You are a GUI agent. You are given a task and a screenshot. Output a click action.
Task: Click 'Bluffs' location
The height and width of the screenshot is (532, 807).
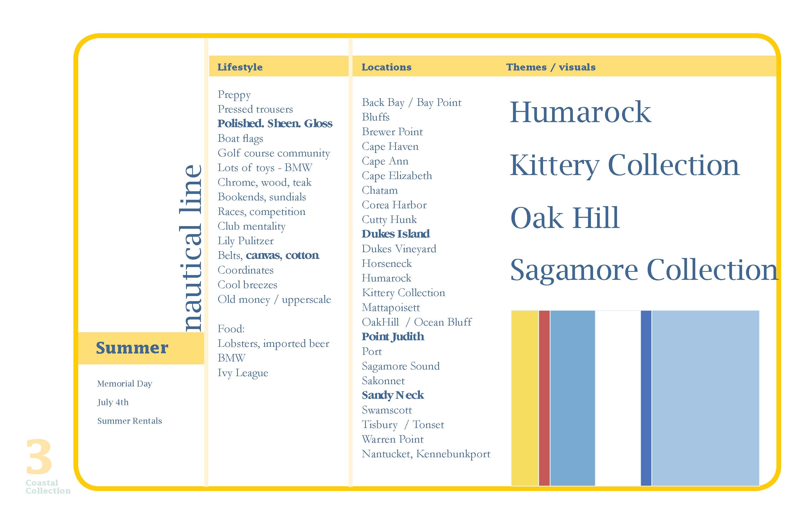tap(376, 117)
